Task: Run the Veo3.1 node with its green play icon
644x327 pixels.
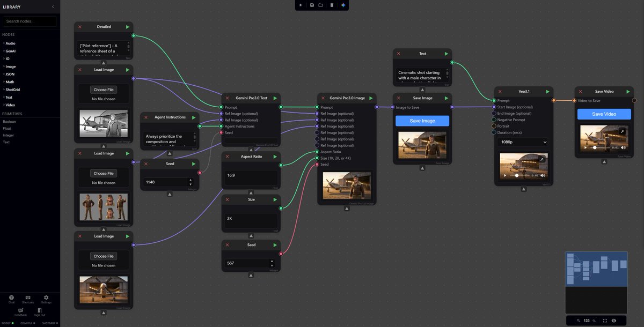Action: (x=548, y=92)
